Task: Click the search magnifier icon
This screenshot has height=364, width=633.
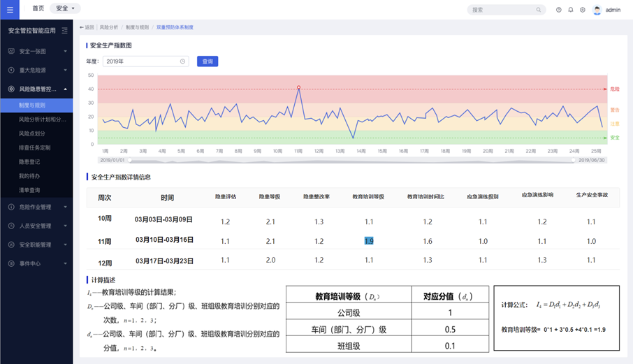Action: 539,10
